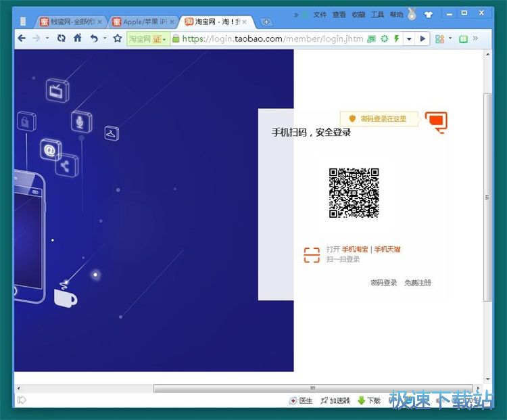Click the share icon in the blue banner
Image resolution: width=507 pixels, height=420 pixels.
tap(66, 166)
